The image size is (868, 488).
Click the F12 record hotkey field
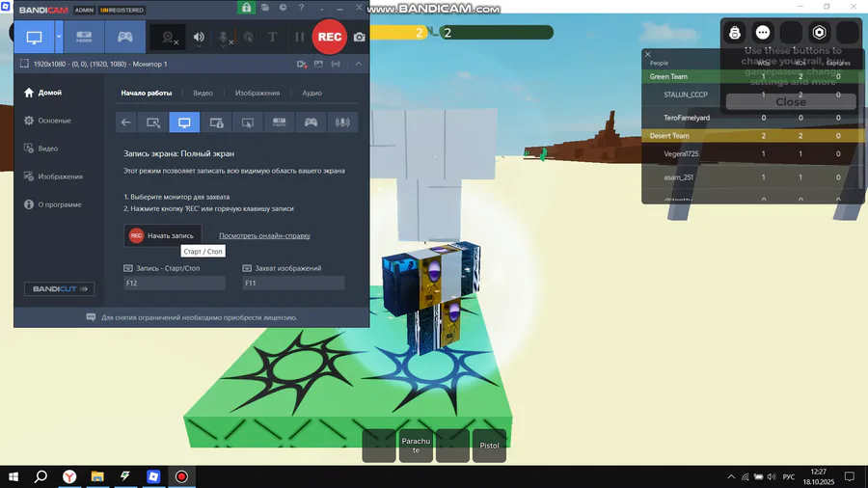point(175,283)
